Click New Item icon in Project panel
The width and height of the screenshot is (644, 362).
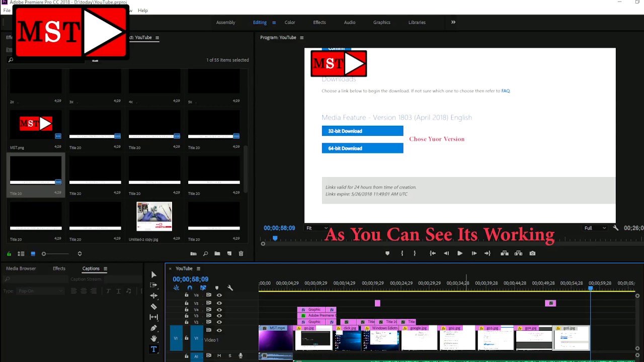[x=229, y=254]
